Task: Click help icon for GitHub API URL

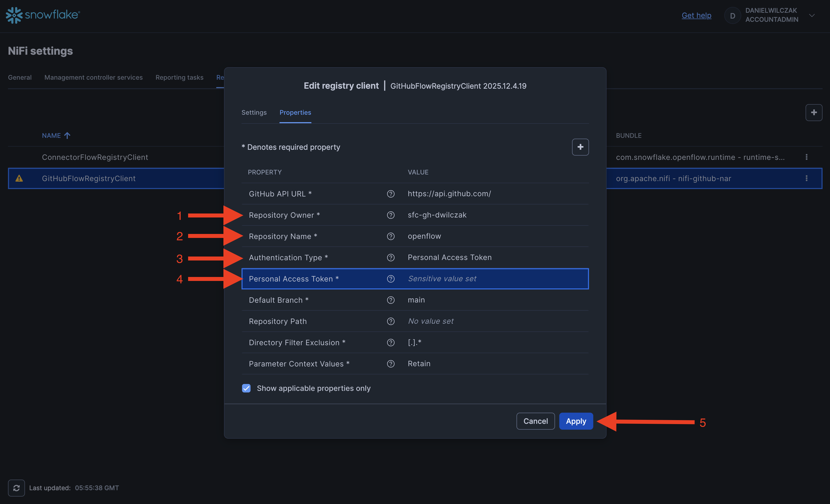Action: coord(390,194)
